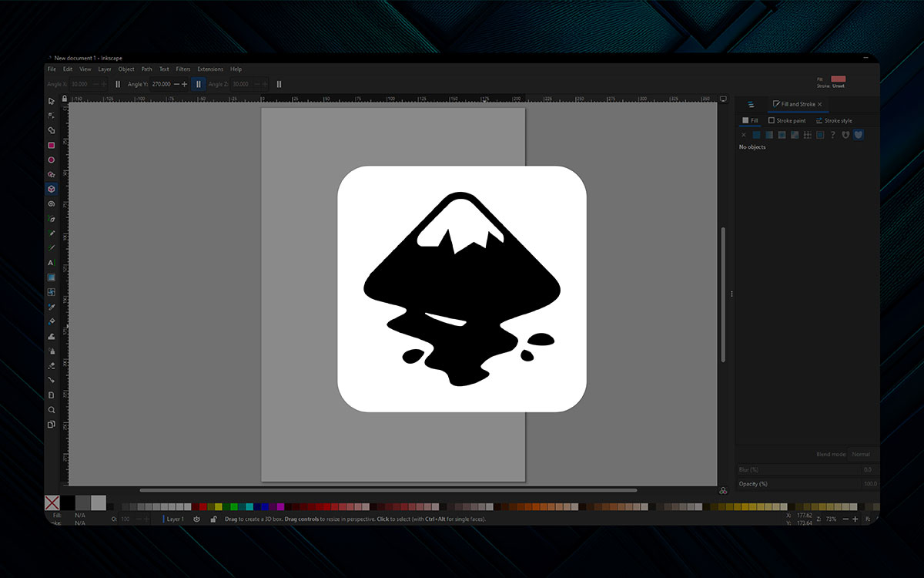Image resolution: width=924 pixels, height=578 pixels.
Task: Select the Ellipse circle tool
Action: click(x=52, y=160)
